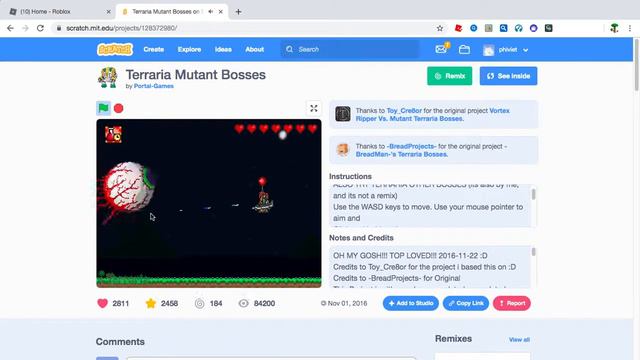Click the magnifier extension icon
The width and height of the screenshot is (640, 360).
[503, 28]
